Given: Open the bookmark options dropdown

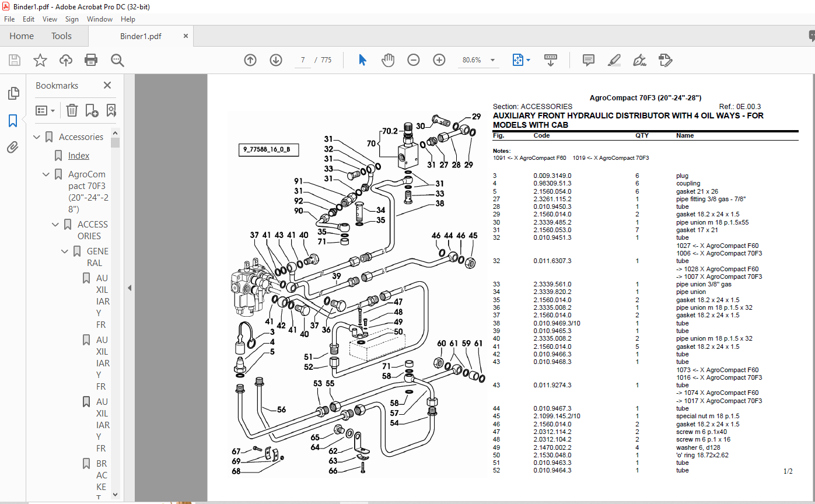Looking at the screenshot, I should pos(46,110).
